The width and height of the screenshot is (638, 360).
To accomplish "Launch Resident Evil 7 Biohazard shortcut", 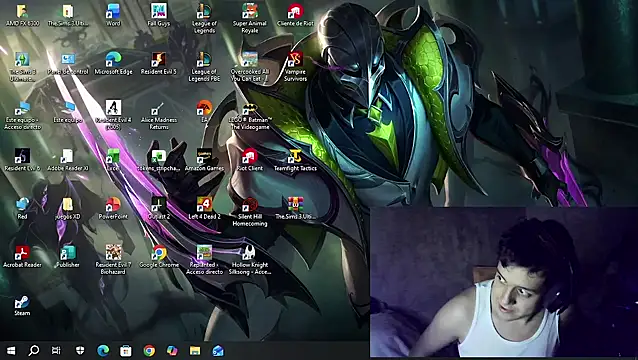I will click(x=113, y=260).
